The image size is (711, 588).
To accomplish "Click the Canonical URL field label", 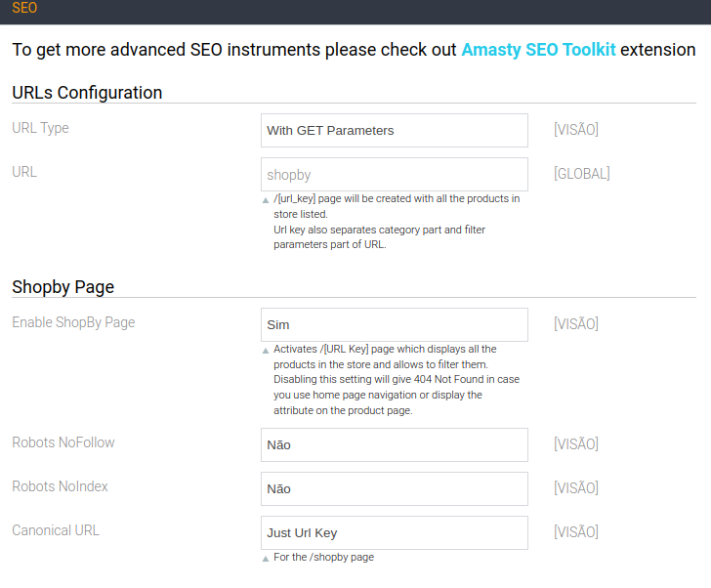I will [x=56, y=530].
